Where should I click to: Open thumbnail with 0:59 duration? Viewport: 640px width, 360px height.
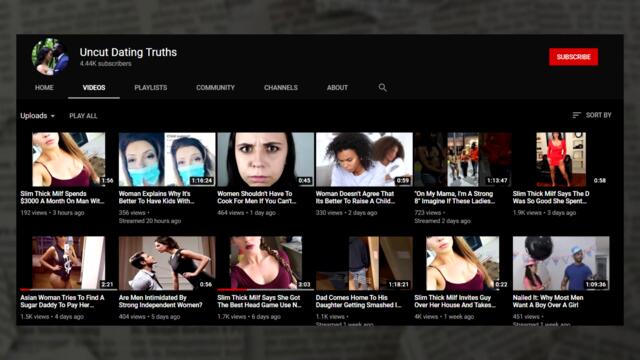tap(364, 159)
